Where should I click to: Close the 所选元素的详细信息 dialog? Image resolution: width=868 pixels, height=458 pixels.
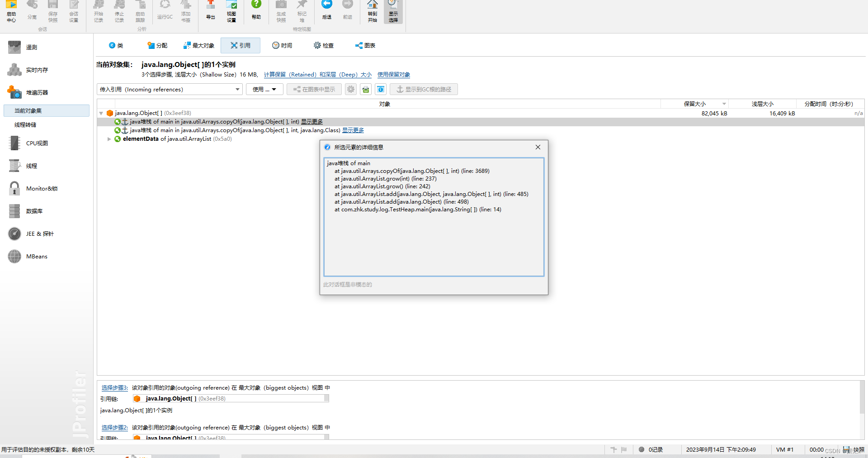click(538, 147)
